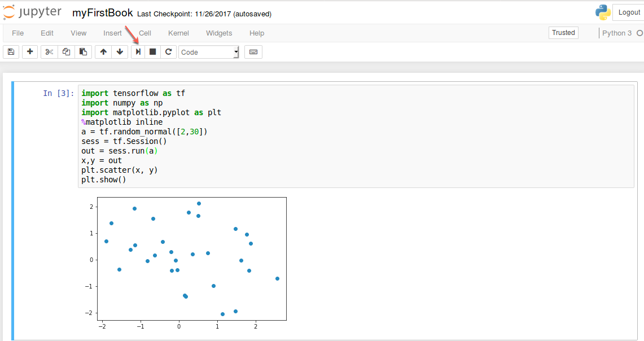Insert a new cell below
Screen dimensions: 644x341
(x=29, y=51)
